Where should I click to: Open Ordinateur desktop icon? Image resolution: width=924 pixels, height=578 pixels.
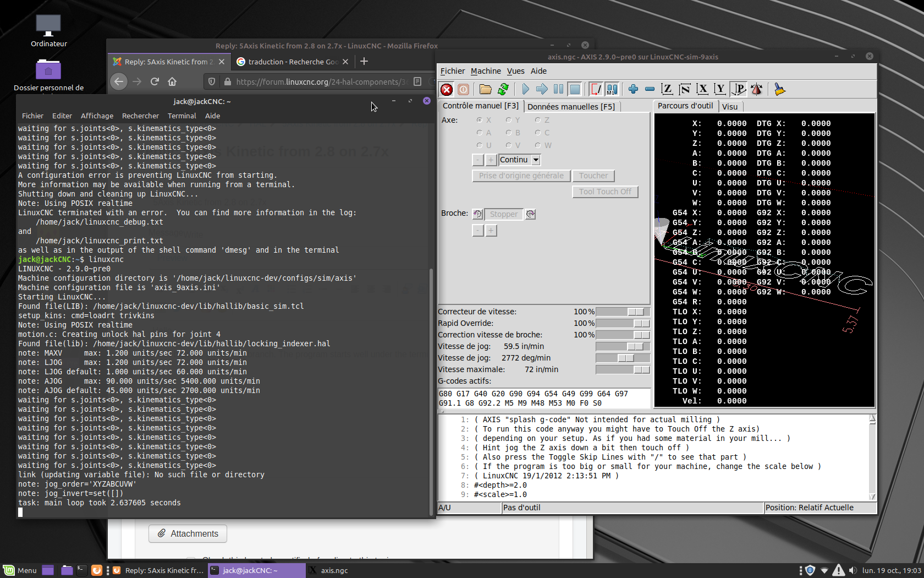pos(48,31)
